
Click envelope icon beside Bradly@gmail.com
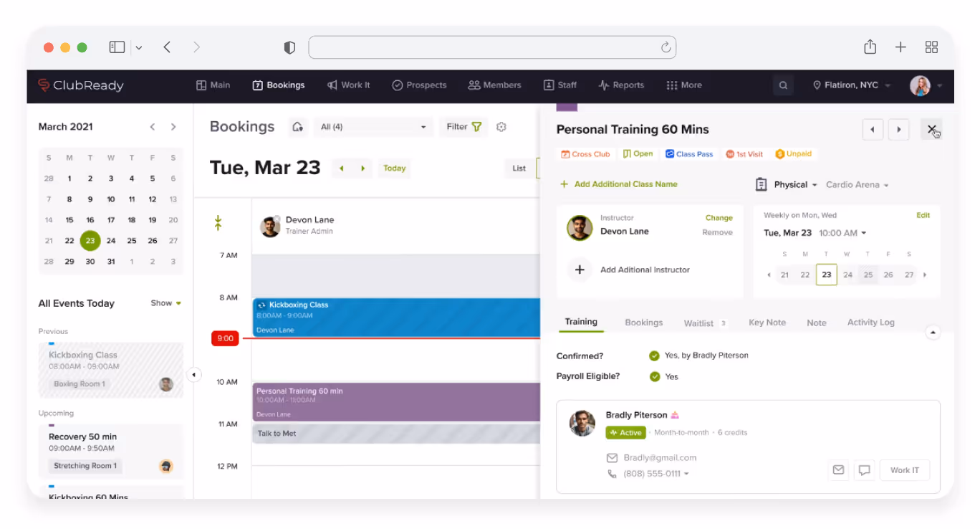pyautogui.click(x=612, y=458)
